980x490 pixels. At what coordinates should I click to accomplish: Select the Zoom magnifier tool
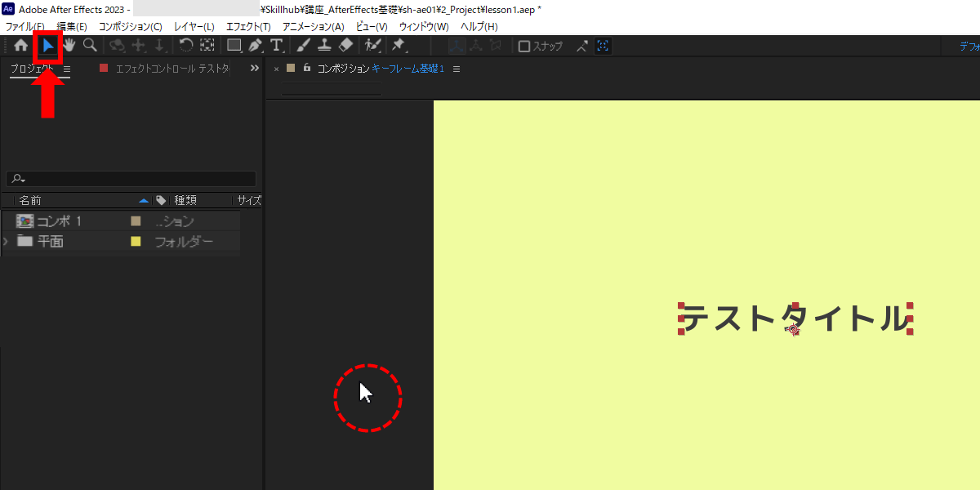click(90, 46)
